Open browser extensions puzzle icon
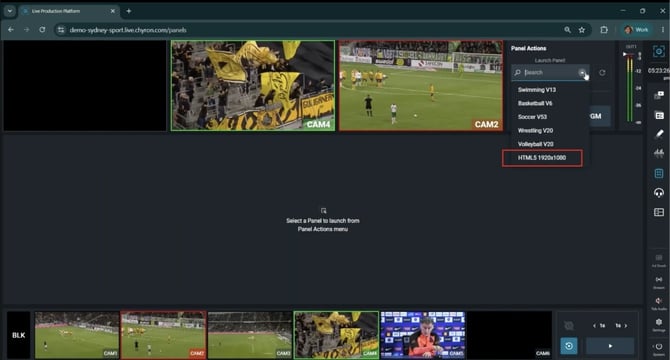The width and height of the screenshot is (670, 360). click(x=604, y=30)
